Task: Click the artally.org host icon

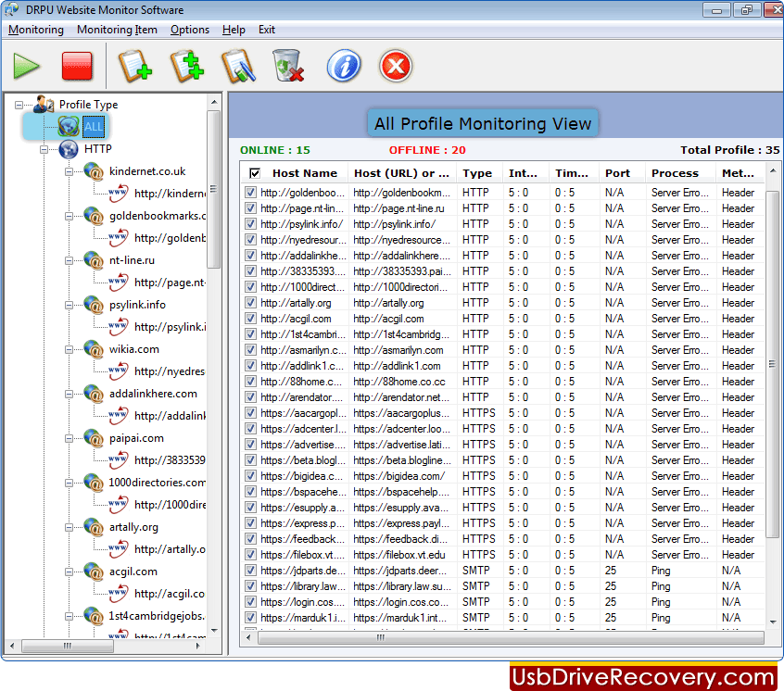Action: pos(94,527)
